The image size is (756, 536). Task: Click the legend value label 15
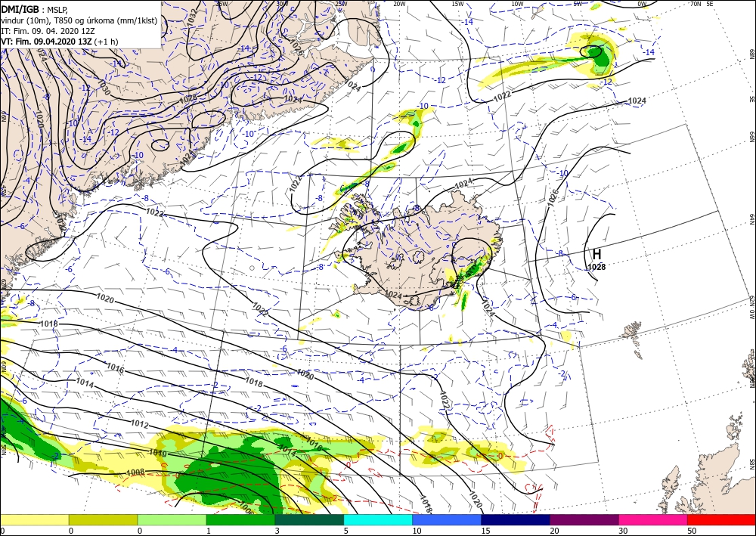tap(485, 531)
